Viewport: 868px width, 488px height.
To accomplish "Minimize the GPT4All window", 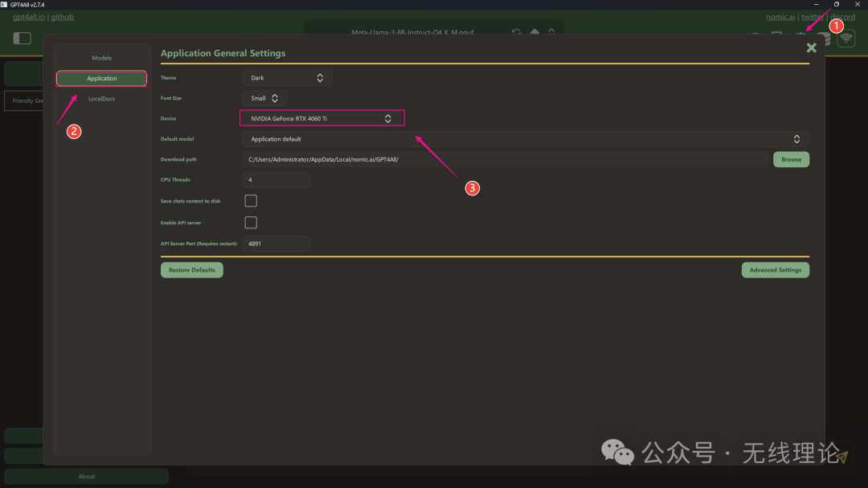I will pyautogui.click(x=816, y=5).
